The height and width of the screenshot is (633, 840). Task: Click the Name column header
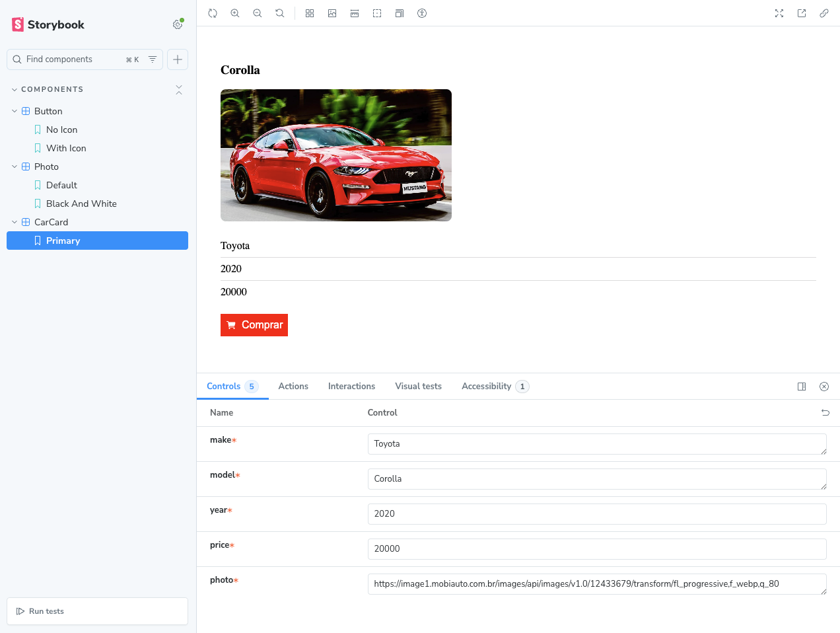[222, 412]
